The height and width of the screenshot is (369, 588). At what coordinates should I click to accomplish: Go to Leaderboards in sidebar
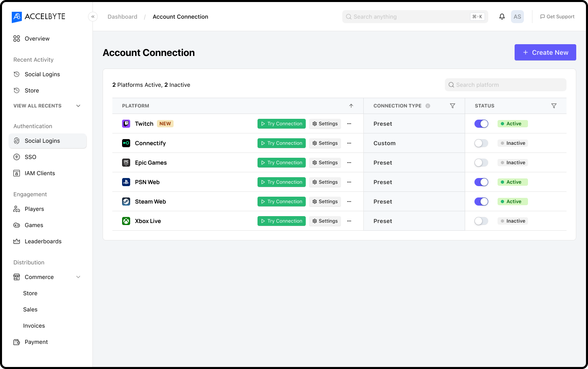[x=43, y=241]
